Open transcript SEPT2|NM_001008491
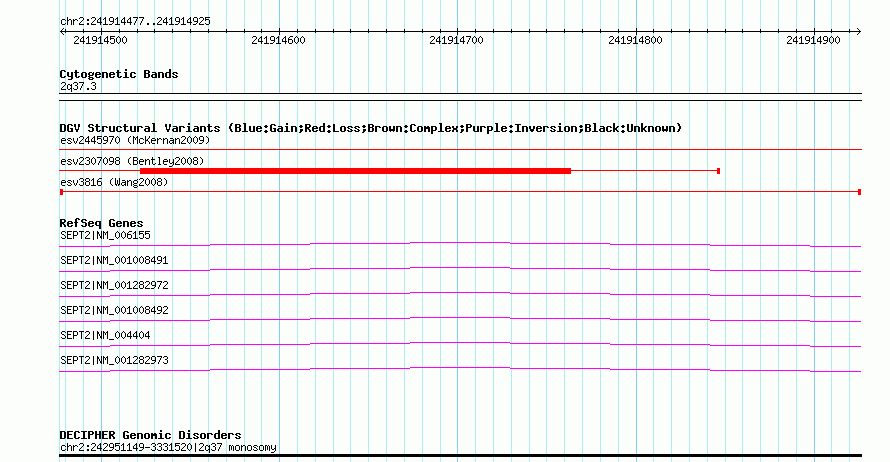This screenshot has width=890, height=462. click(x=114, y=261)
